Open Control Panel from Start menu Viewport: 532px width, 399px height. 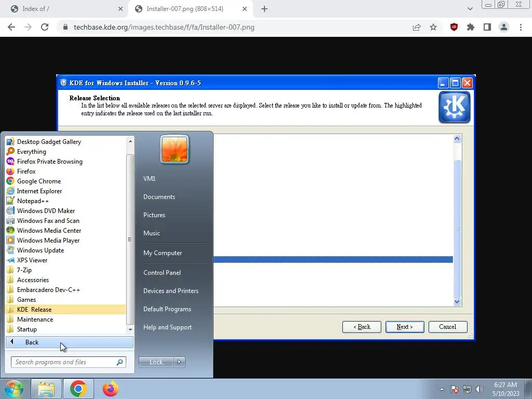pyautogui.click(x=162, y=272)
